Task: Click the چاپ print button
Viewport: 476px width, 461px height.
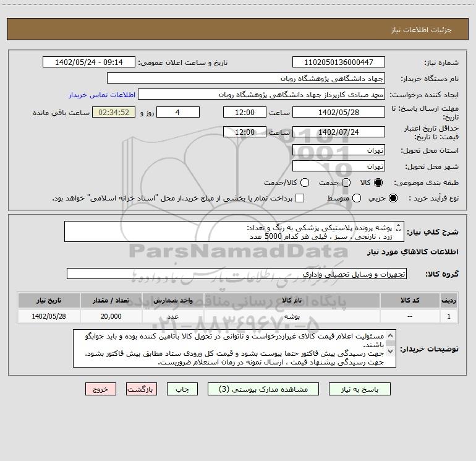Action: tap(182, 389)
